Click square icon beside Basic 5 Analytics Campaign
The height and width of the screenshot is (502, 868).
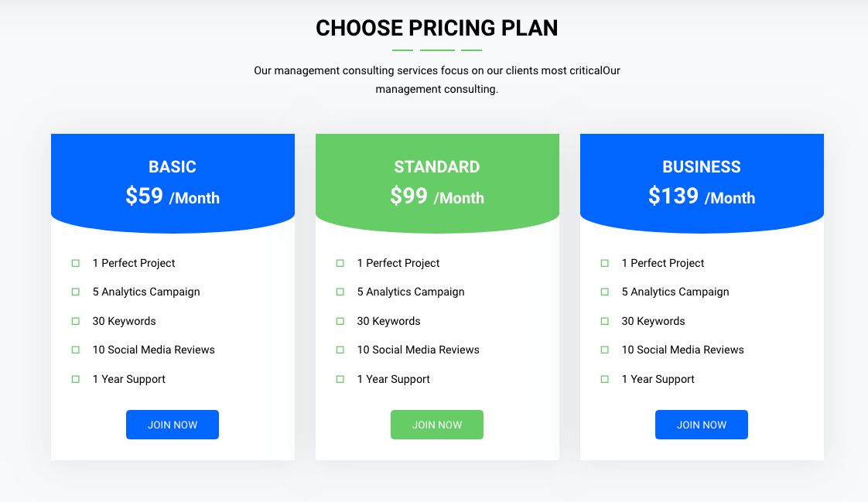coord(75,292)
